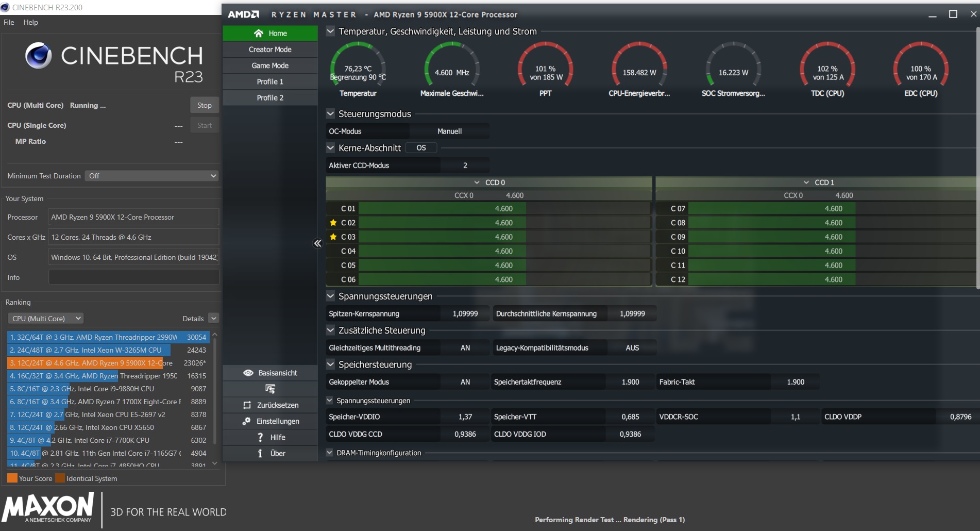Screen dimensions: 980x531
Task: Maximize Ryzen Master window
Action: pyautogui.click(x=953, y=14)
